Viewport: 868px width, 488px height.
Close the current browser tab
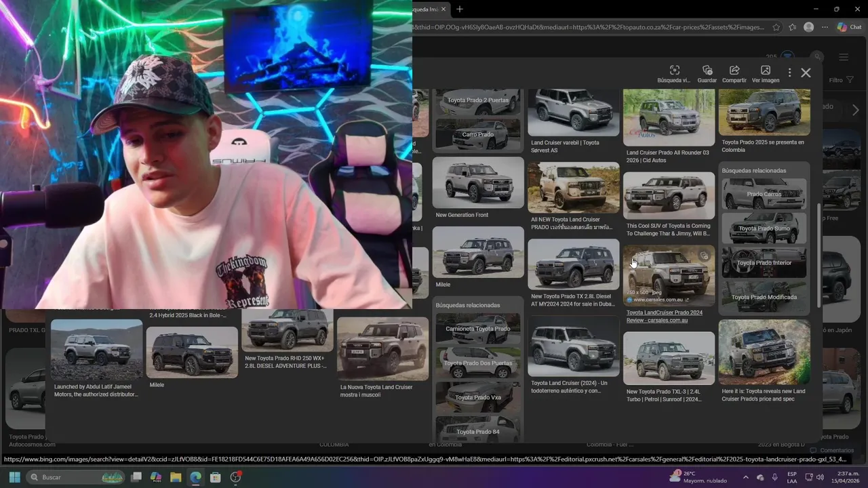(x=443, y=9)
